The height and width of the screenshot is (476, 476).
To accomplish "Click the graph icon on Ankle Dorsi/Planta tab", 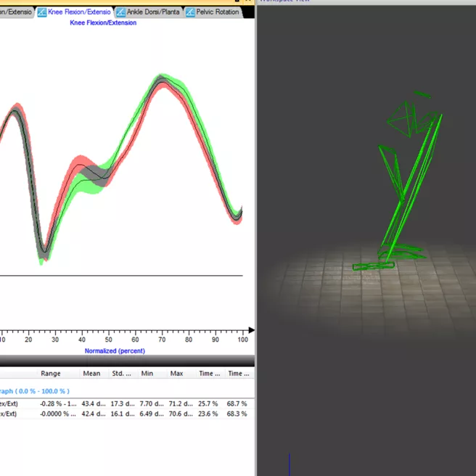I will (121, 12).
